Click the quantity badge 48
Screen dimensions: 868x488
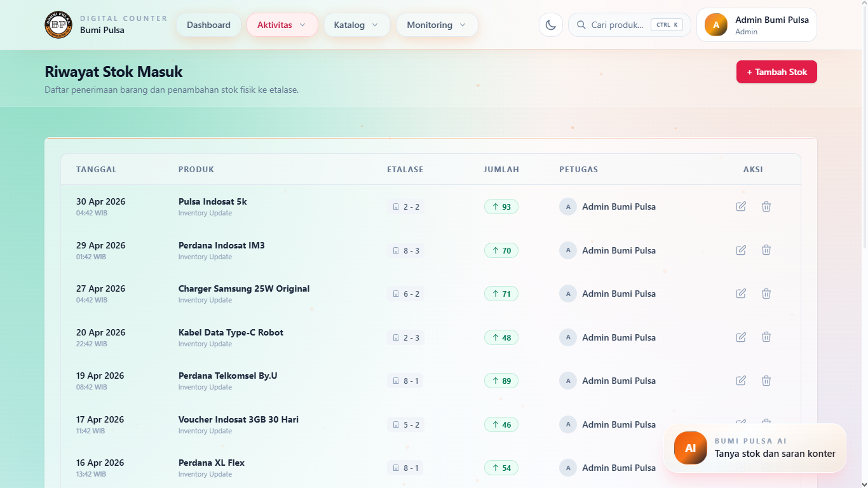(501, 337)
